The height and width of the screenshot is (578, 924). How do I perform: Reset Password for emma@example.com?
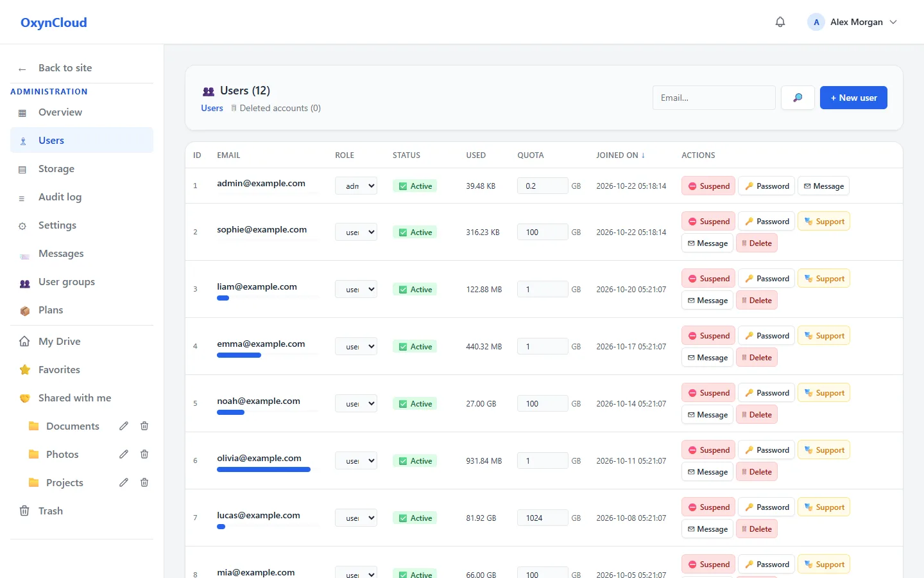pos(767,336)
